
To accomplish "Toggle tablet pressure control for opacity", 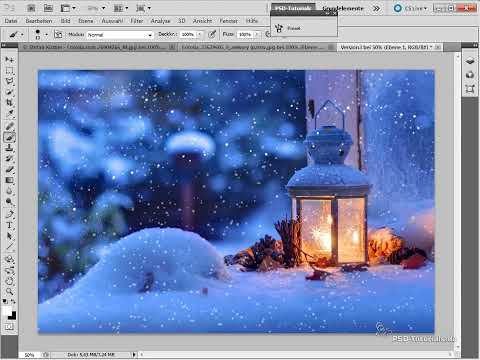I will click(212, 34).
